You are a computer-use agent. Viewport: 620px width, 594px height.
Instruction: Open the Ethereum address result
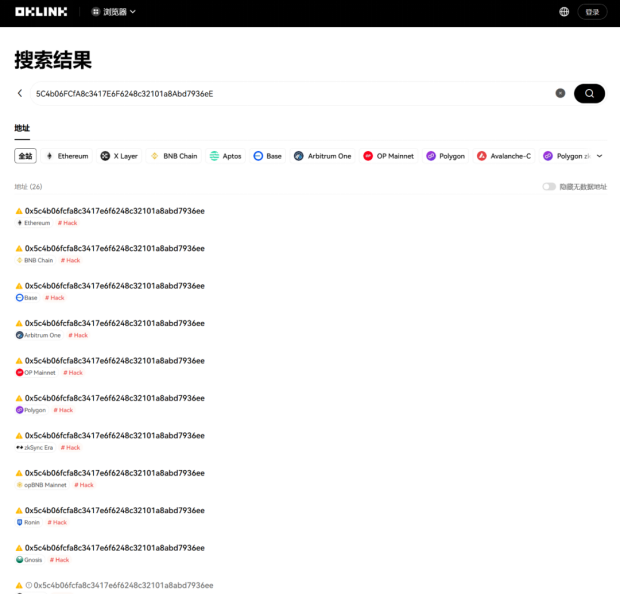(x=115, y=211)
